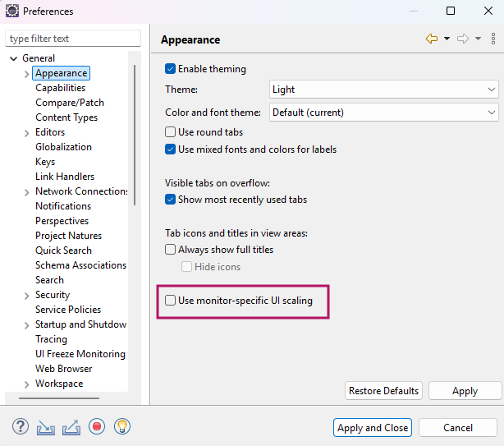The image size is (504, 446).
Task: Click the Import preferences icon
Action: (45, 426)
